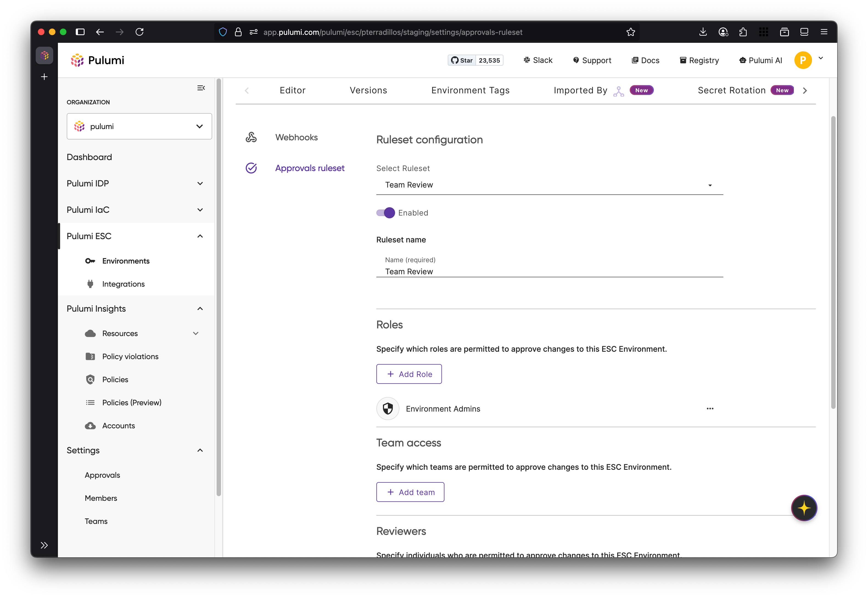Open the Dashboard sidebar item
This screenshot has height=598, width=868.
(89, 157)
